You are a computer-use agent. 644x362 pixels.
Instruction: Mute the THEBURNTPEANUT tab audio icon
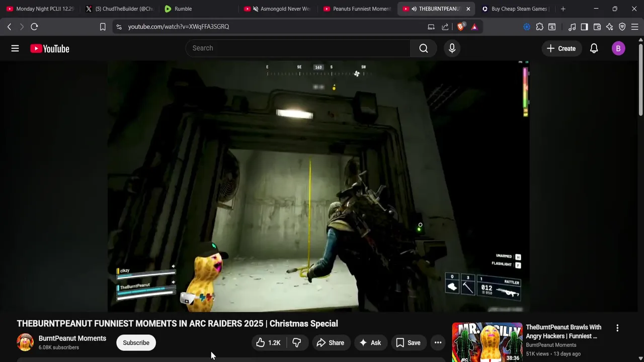click(x=414, y=9)
